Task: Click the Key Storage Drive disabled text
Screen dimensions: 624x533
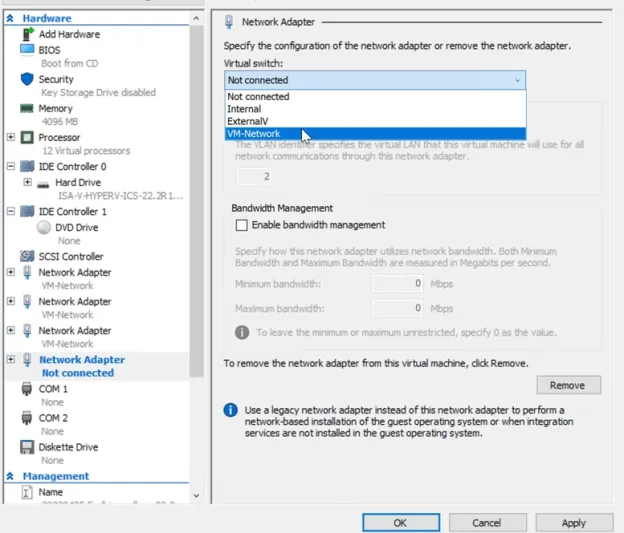Action: pos(98,92)
